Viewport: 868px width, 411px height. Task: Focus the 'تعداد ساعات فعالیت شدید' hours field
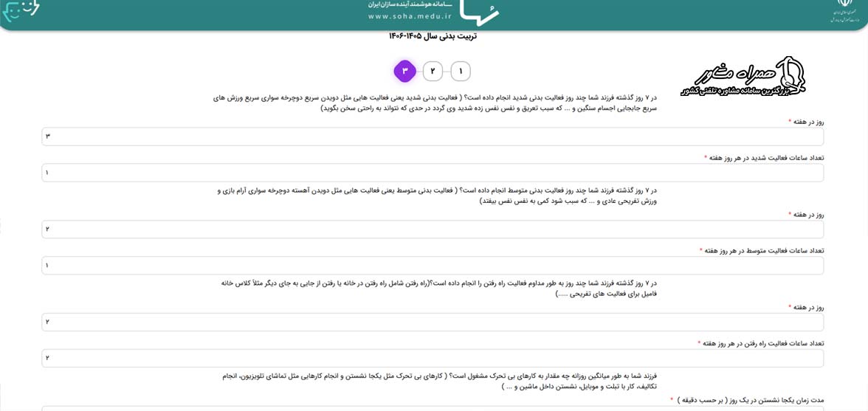pyautogui.click(x=433, y=173)
